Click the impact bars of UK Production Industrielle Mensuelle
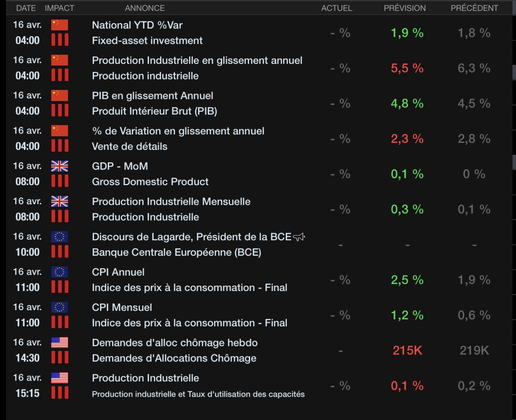516x420 pixels. [60, 216]
